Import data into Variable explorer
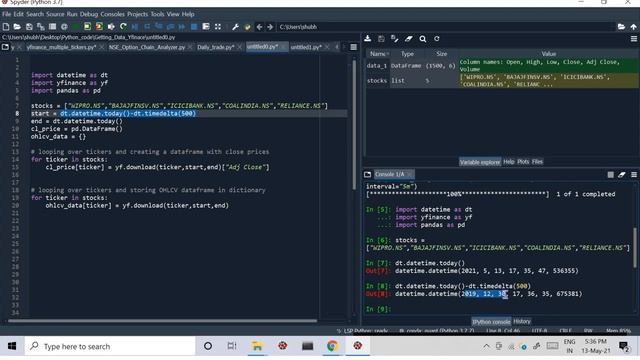The height and width of the screenshot is (360, 640). click(368, 39)
